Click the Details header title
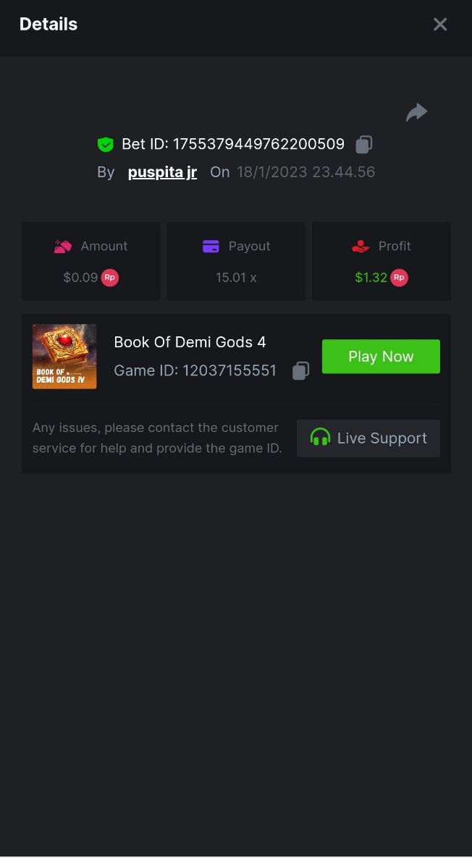 [49, 25]
